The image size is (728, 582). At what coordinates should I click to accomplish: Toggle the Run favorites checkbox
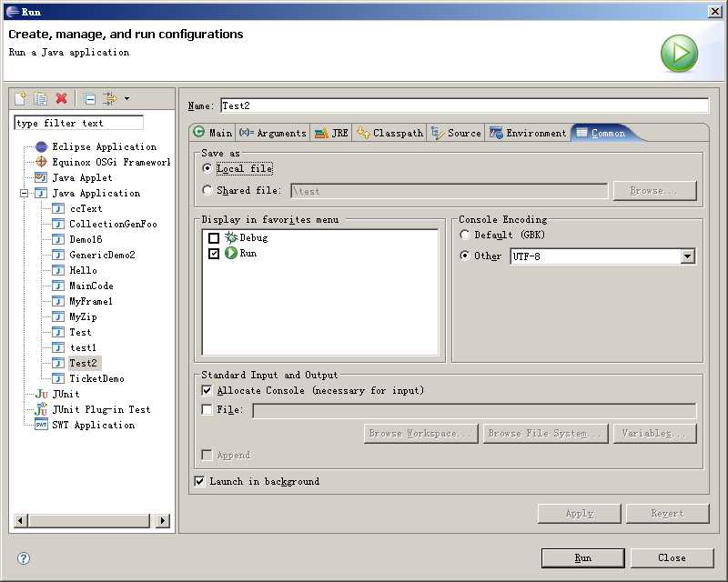click(214, 254)
